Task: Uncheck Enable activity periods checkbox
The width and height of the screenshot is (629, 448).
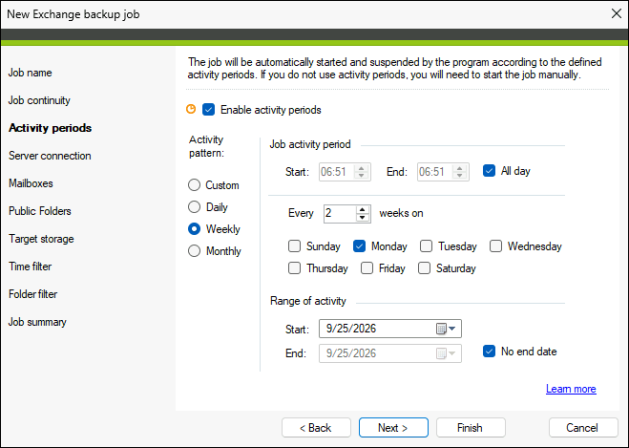Action: (x=209, y=109)
